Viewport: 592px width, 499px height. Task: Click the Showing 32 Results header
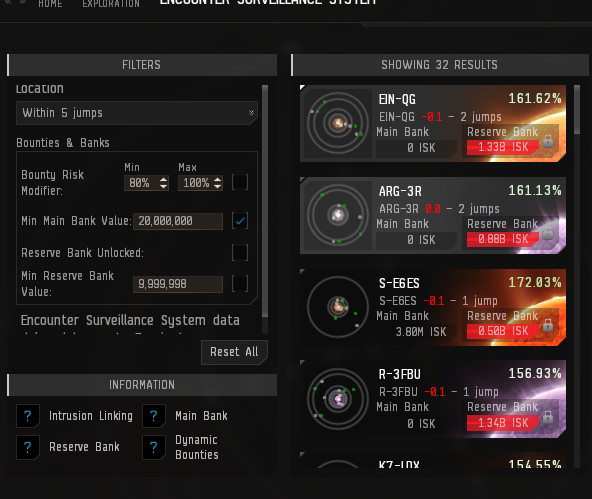[x=440, y=65]
